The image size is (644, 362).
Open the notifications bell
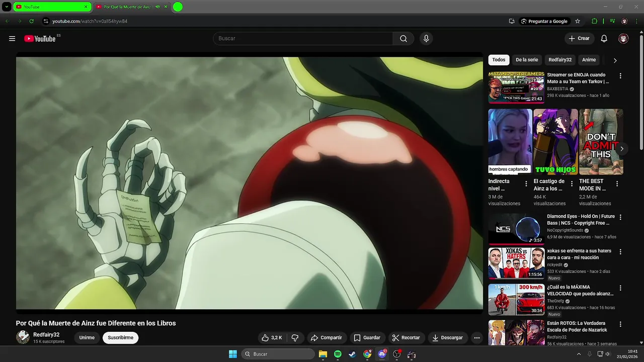click(x=604, y=39)
